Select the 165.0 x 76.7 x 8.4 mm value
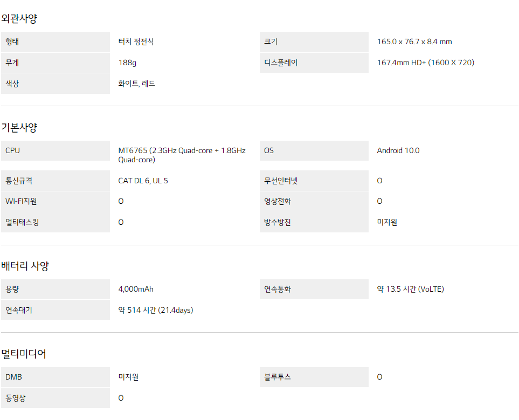Image resolution: width=519 pixels, height=420 pixels. [414, 42]
